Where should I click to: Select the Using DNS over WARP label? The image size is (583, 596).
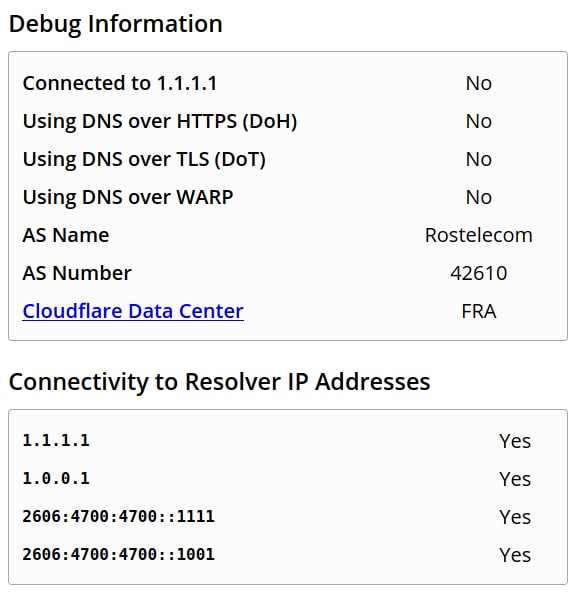click(x=128, y=198)
